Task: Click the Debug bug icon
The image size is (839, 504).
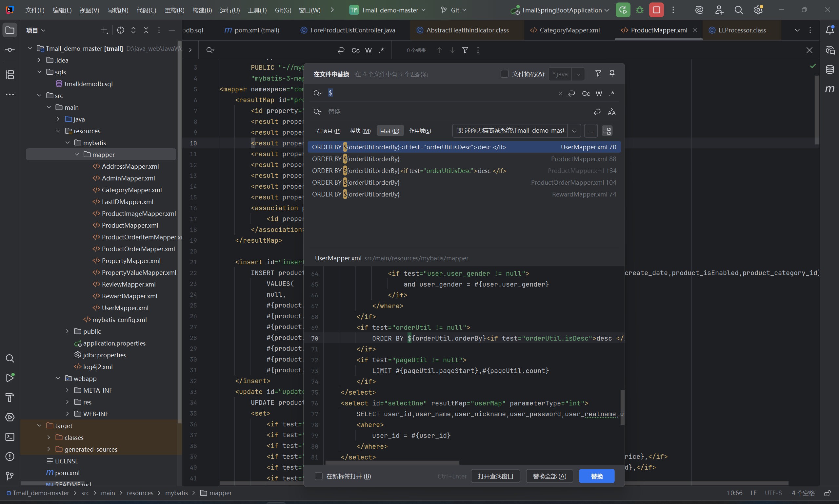Action: pos(639,10)
